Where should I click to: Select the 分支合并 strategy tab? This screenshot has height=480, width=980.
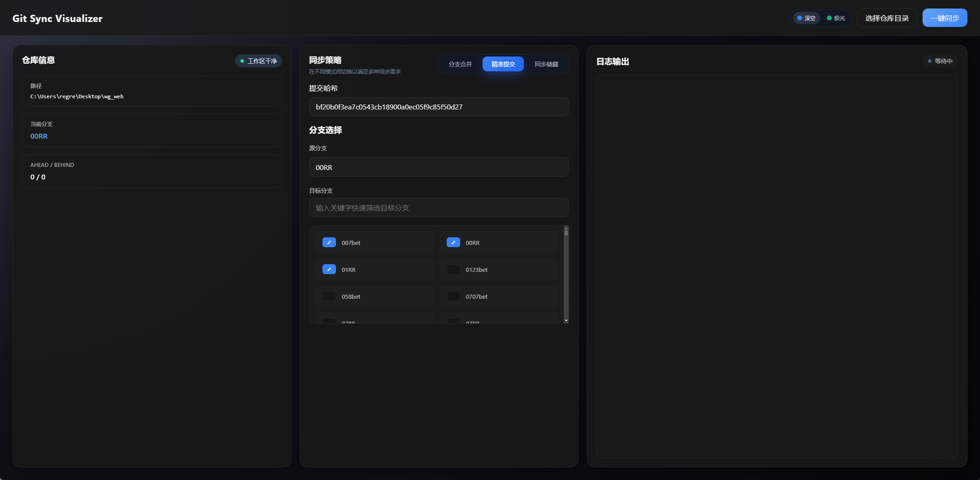460,64
